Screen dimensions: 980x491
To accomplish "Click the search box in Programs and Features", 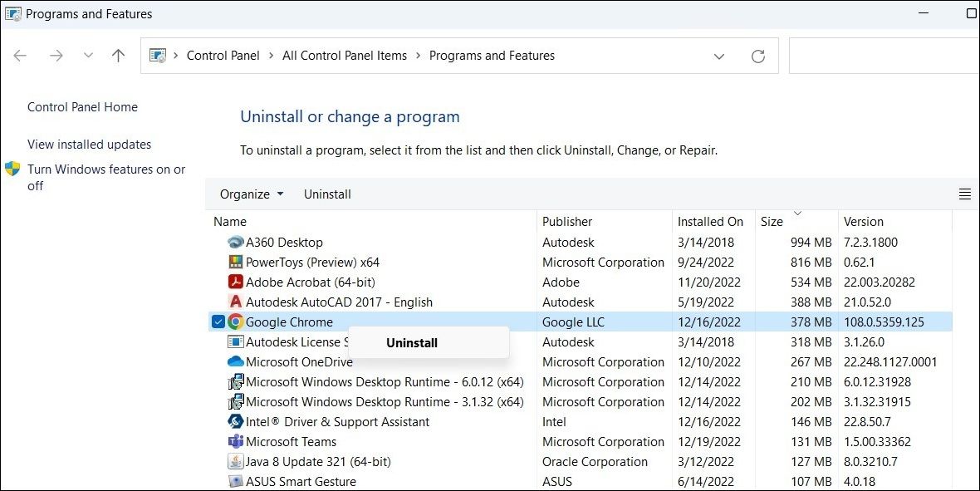I will (883, 56).
